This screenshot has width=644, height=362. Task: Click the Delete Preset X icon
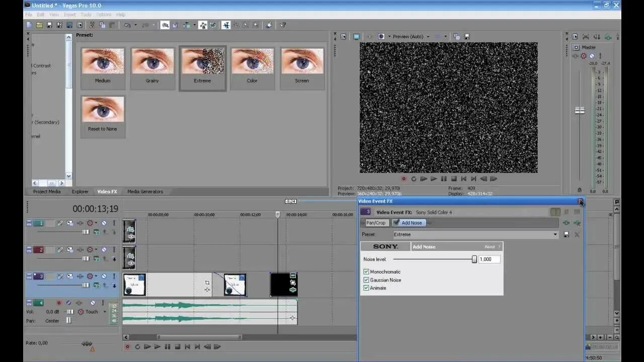(x=577, y=234)
